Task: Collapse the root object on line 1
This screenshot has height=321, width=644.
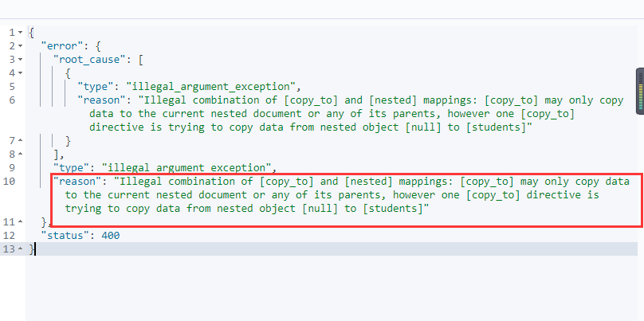Action: point(20,33)
